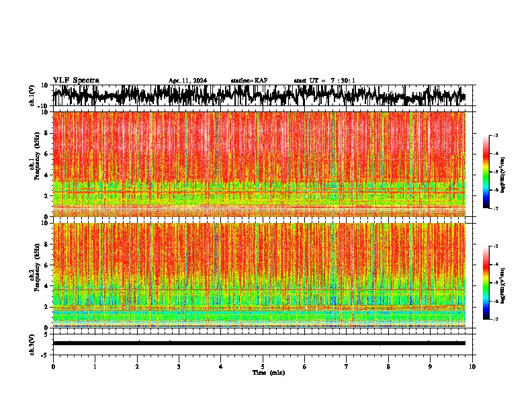
Task: Click the ch.1 voltage waveform trace
Action: [259, 95]
